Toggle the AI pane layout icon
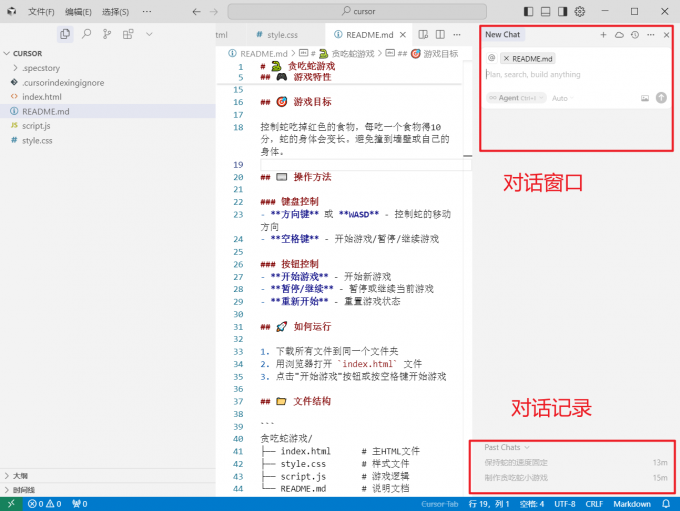This screenshot has width=680, height=511. tap(562, 12)
